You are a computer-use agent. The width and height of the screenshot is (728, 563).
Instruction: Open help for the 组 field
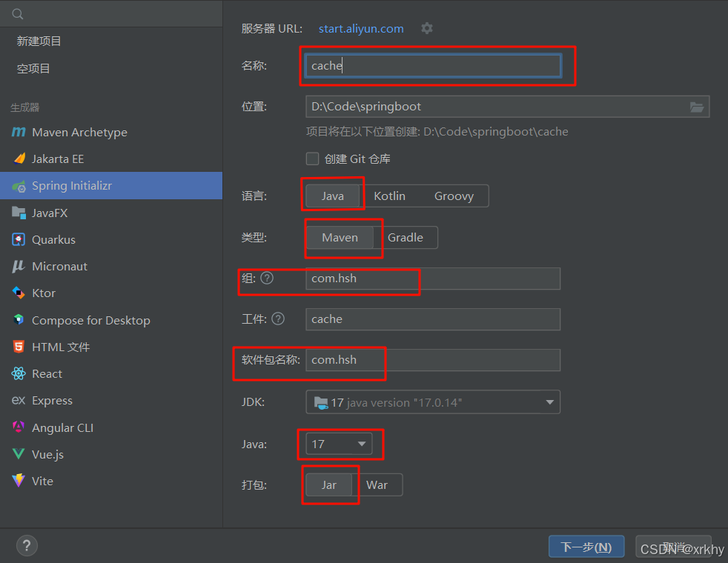267,279
